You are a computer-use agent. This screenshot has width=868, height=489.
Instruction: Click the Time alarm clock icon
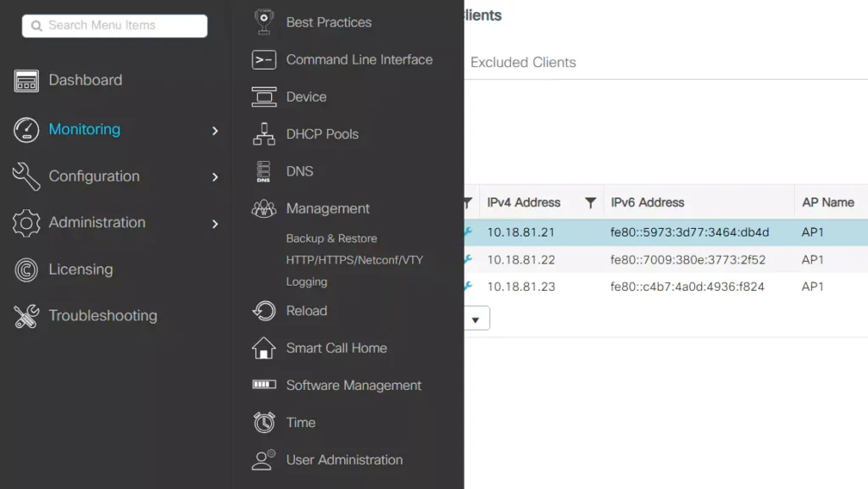click(x=264, y=422)
